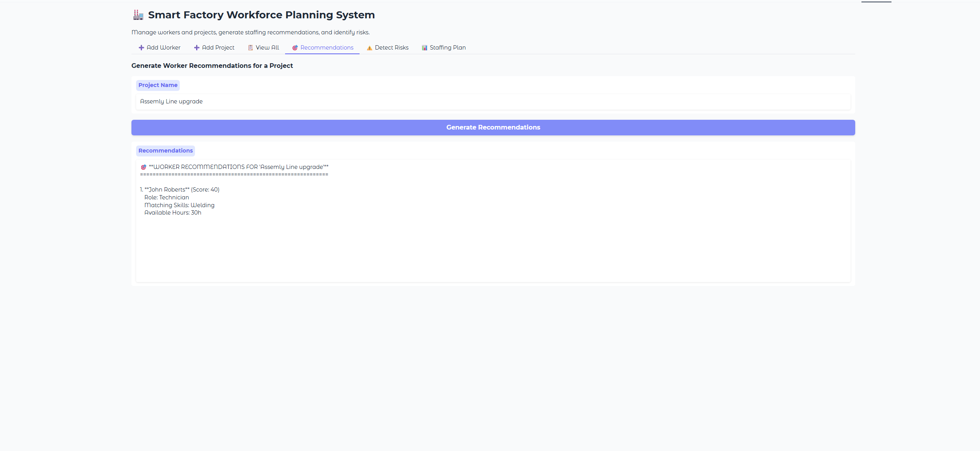Click the factory icon in the page title

click(138, 15)
